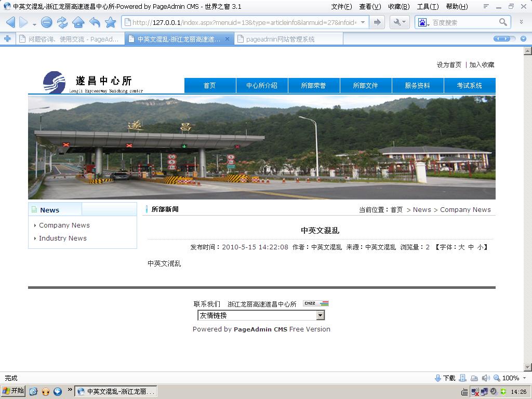Viewport: 532px width, 399px height.
Task: Open the 所部文件 navigation item
Action: click(365, 86)
